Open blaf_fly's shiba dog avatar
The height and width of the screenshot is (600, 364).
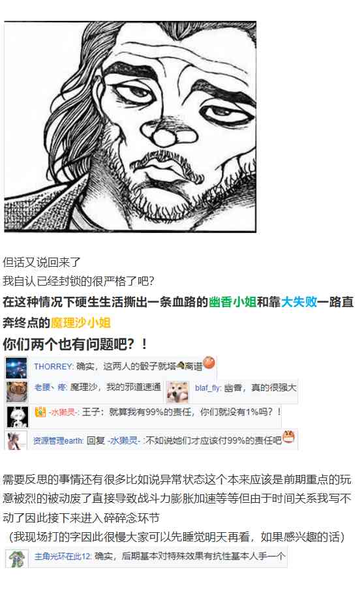(x=177, y=392)
